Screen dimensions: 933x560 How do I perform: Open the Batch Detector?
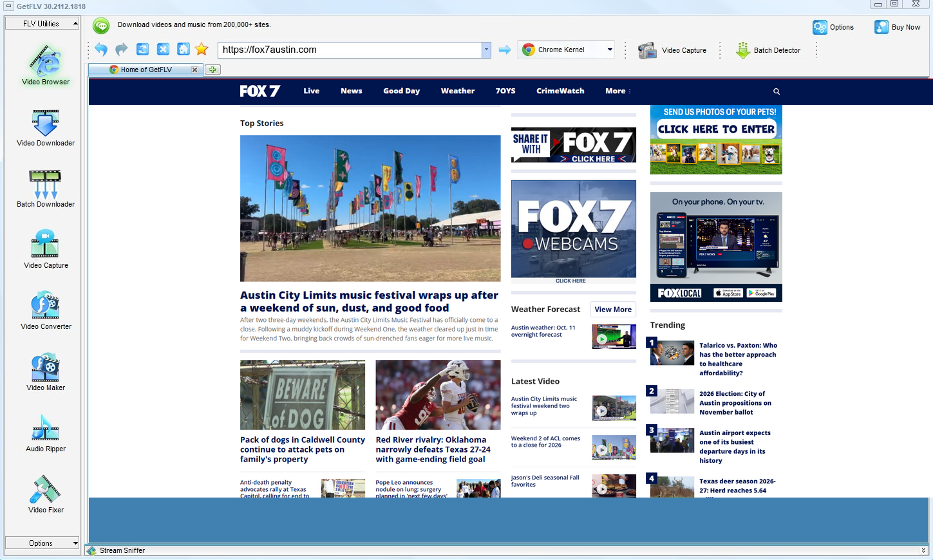coord(768,50)
